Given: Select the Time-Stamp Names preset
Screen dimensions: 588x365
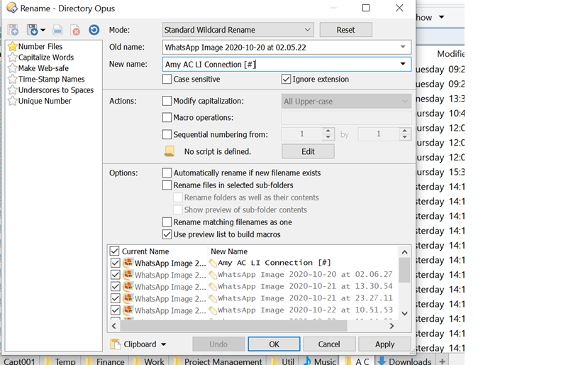Looking at the screenshot, I should tap(51, 80).
